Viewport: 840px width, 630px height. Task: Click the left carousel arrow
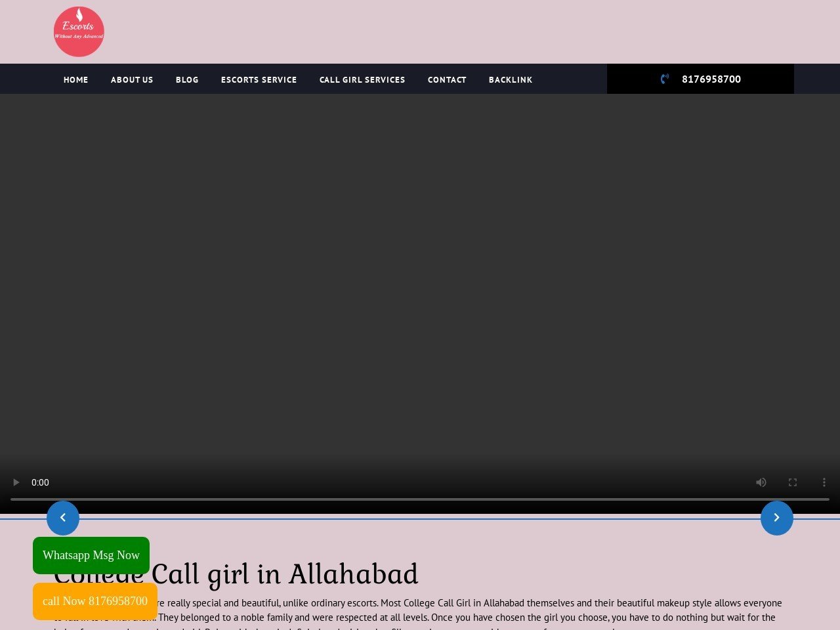pos(63,518)
